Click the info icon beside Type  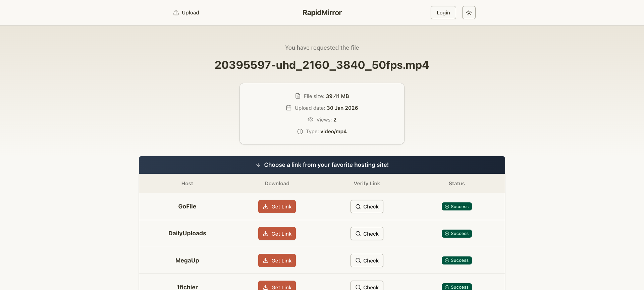(x=300, y=132)
